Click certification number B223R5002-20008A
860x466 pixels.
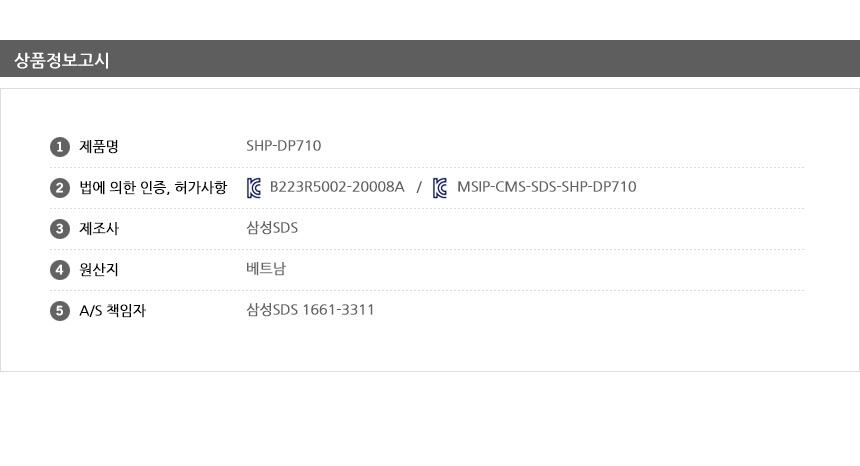(337, 188)
